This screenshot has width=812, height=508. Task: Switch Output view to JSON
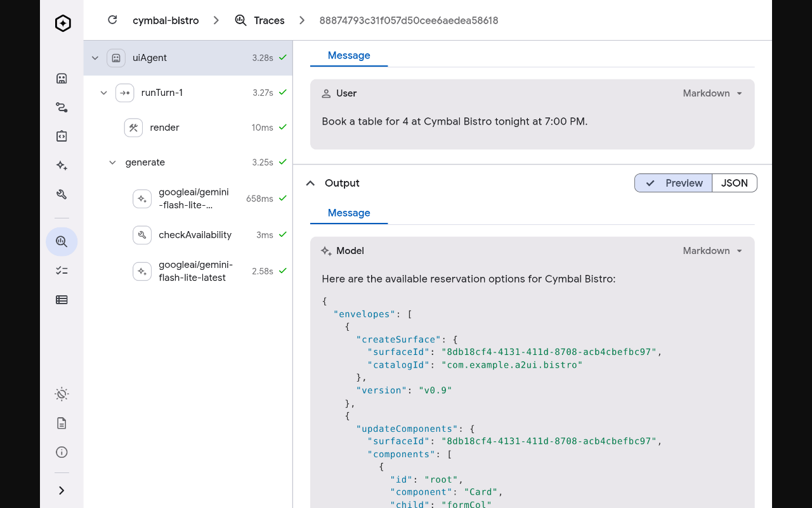[x=735, y=183]
